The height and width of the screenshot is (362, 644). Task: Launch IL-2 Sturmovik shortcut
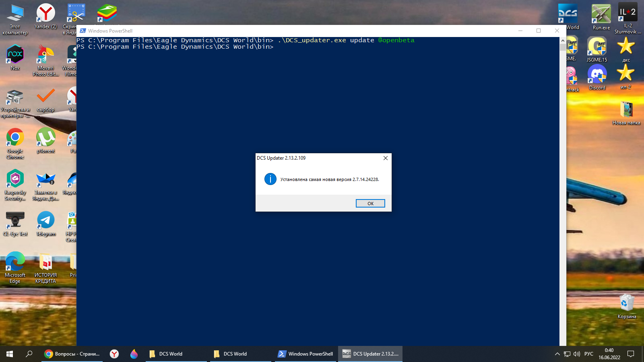tap(627, 19)
